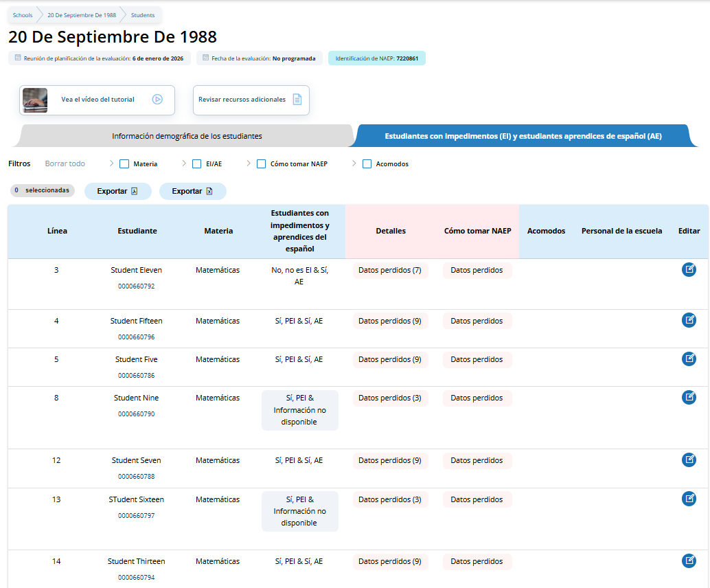Viewport: 710px width, 588px height.
Task: Go to the Schools breadcrumb
Action: 23,15
